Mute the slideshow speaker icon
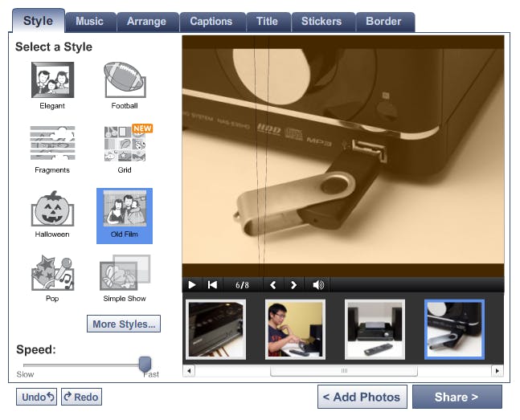 319,284
